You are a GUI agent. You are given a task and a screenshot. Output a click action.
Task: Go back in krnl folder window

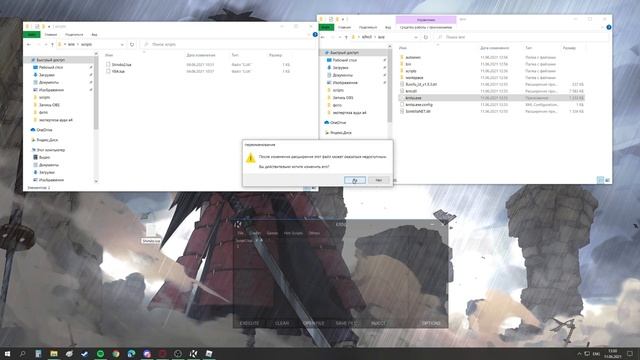pos(322,37)
